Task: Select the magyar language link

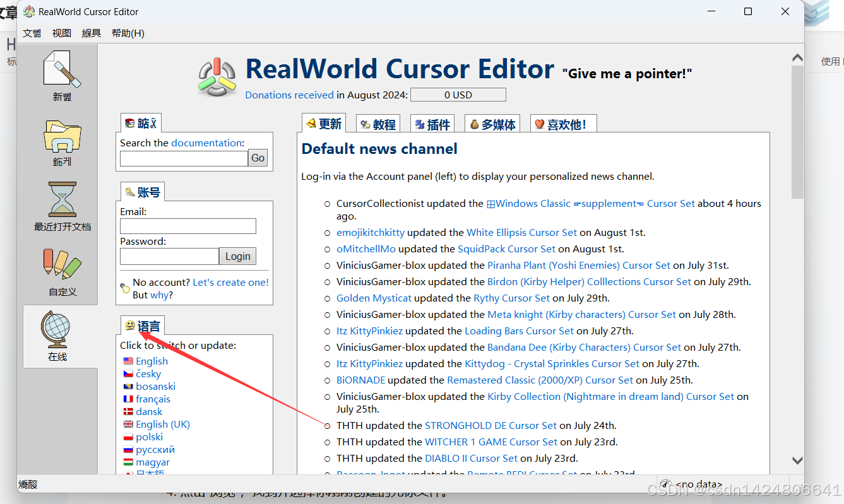Action: pyautogui.click(x=153, y=462)
